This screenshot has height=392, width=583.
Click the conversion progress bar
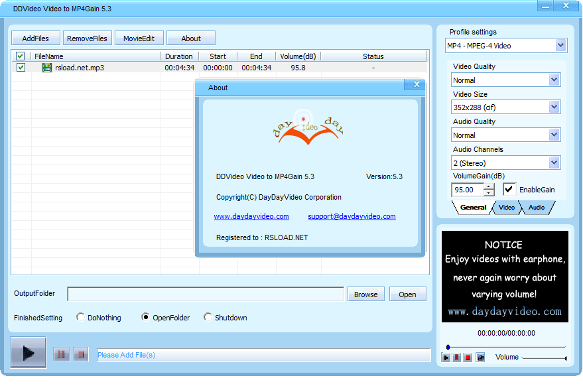(263, 355)
